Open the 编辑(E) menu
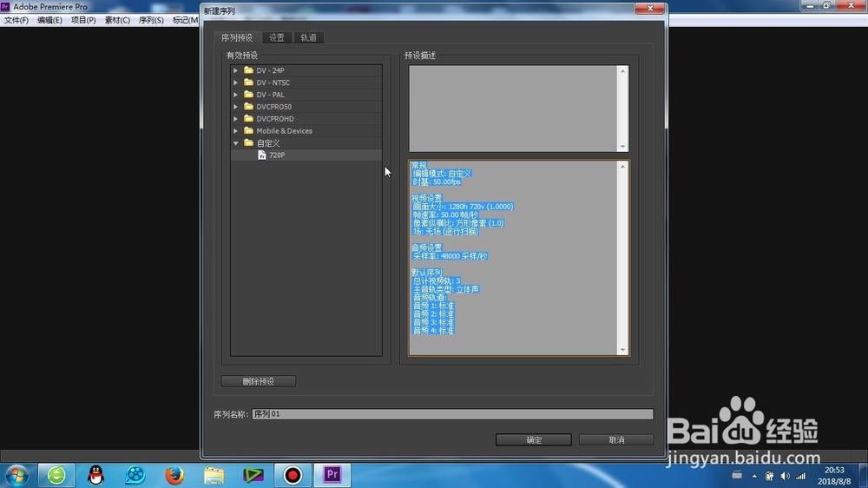 click(x=49, y=20)
